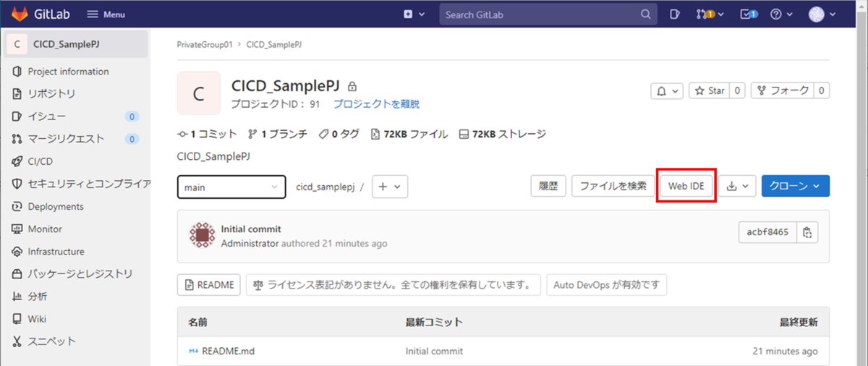The width and height of the screenshot is (868, 366).
Task: Click the package box icon
Action: 17,274
